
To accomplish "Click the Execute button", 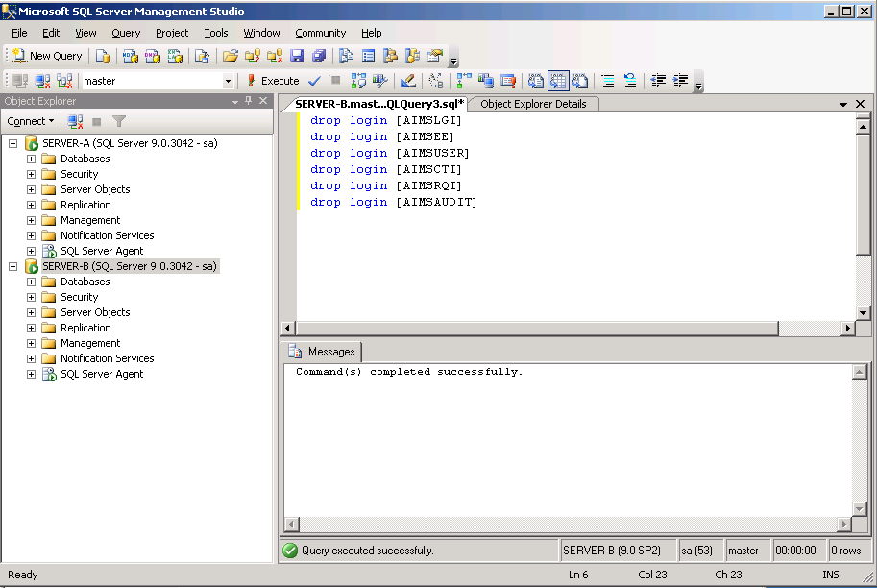I will coord(277,81).
